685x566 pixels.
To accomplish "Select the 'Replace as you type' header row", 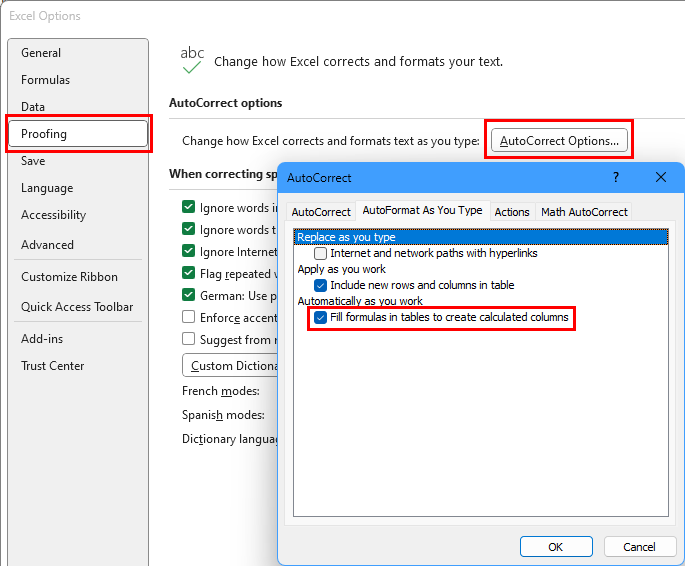I will coord(481,237).
